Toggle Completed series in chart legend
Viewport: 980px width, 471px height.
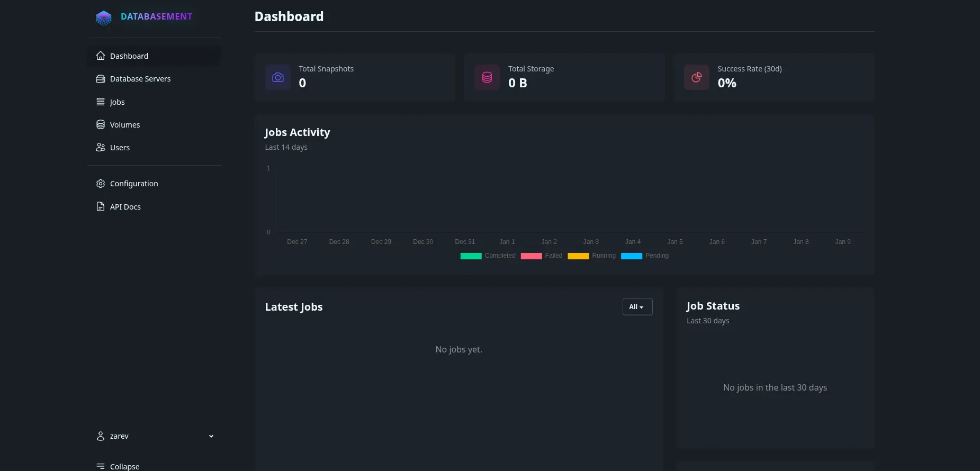coord(488,256)
